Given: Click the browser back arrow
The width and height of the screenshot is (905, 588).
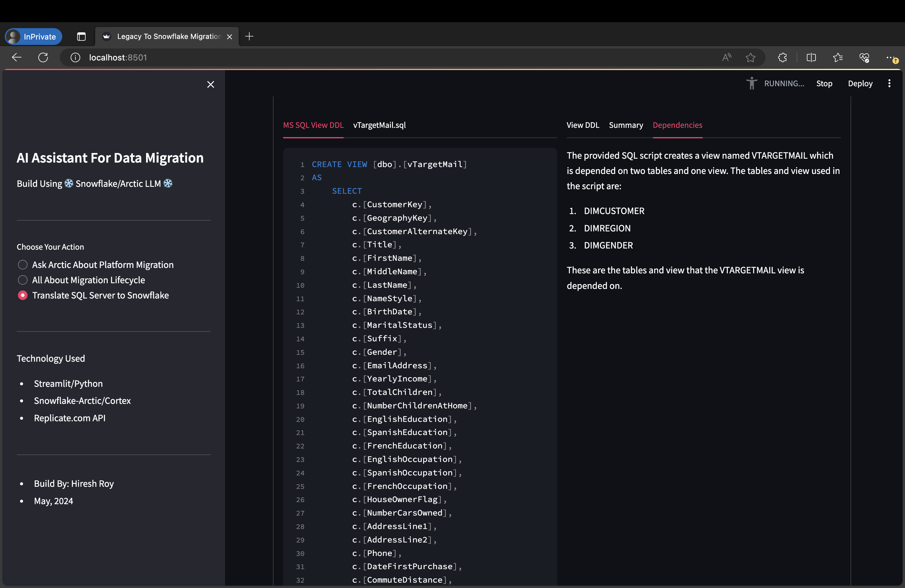Looking at the screenshot, I should coord(17,57).
